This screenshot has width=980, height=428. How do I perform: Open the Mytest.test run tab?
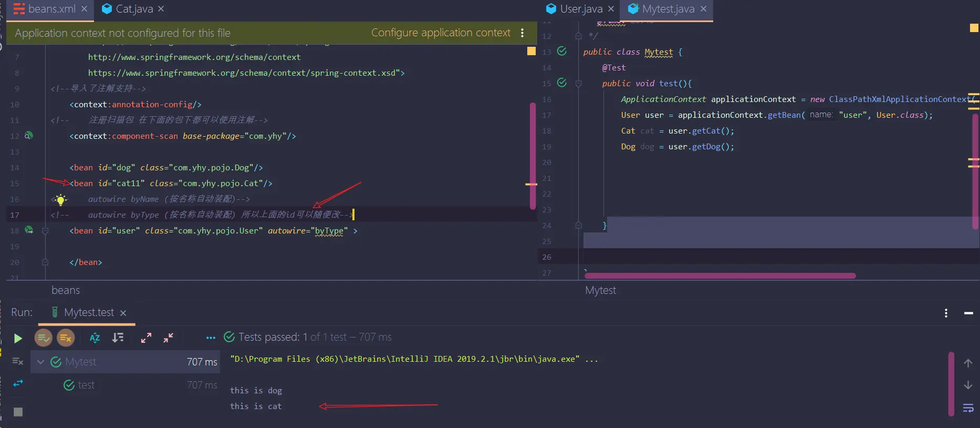(89, 312)
